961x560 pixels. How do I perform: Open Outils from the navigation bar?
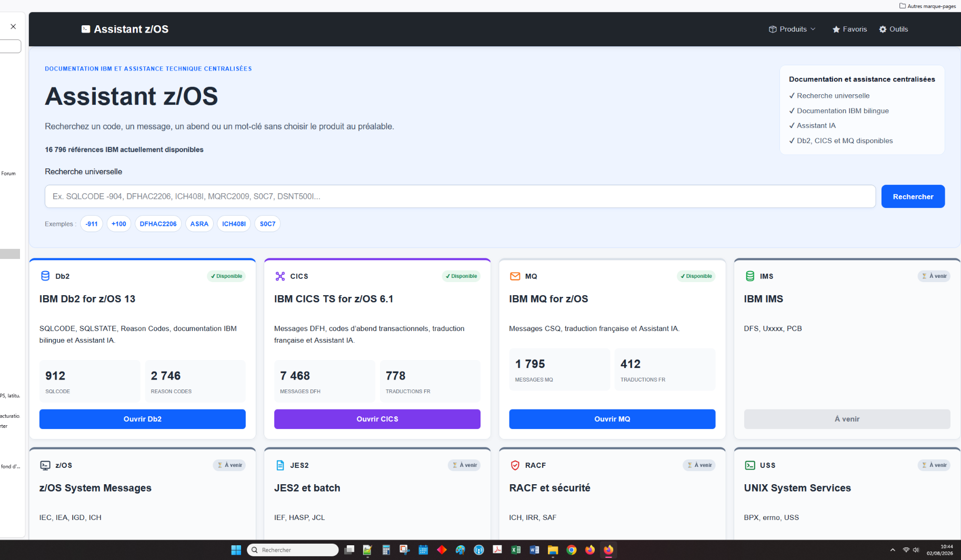pos(894,29)
